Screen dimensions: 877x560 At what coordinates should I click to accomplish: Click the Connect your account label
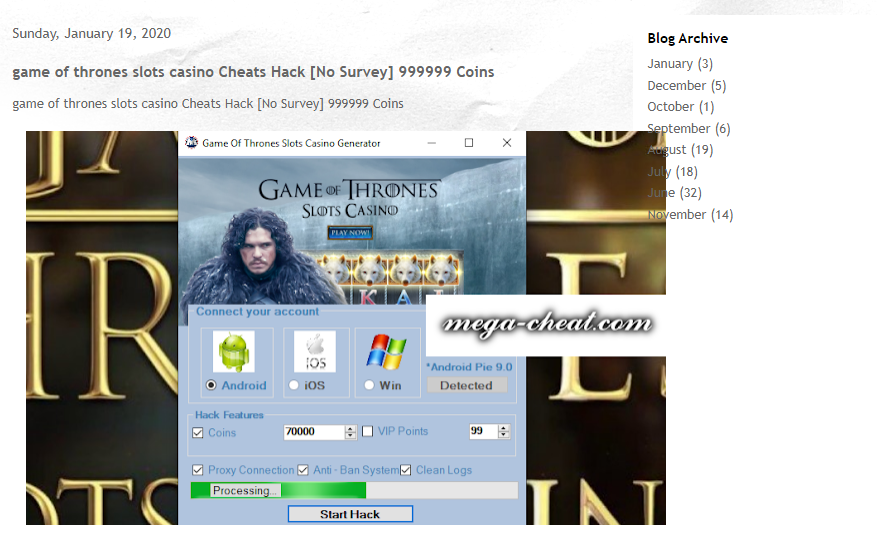point(257,312)
